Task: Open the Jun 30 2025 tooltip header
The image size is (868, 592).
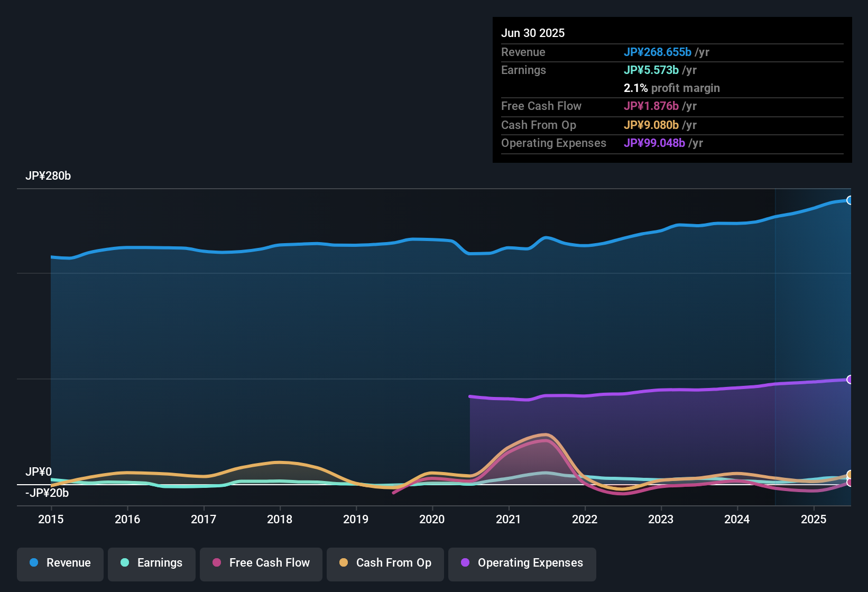Action: click(533, 33)
